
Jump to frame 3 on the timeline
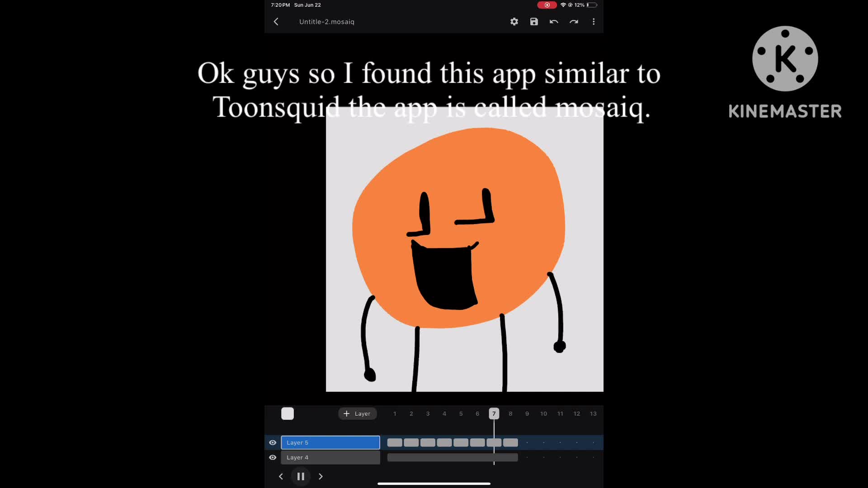click(428, 413)
